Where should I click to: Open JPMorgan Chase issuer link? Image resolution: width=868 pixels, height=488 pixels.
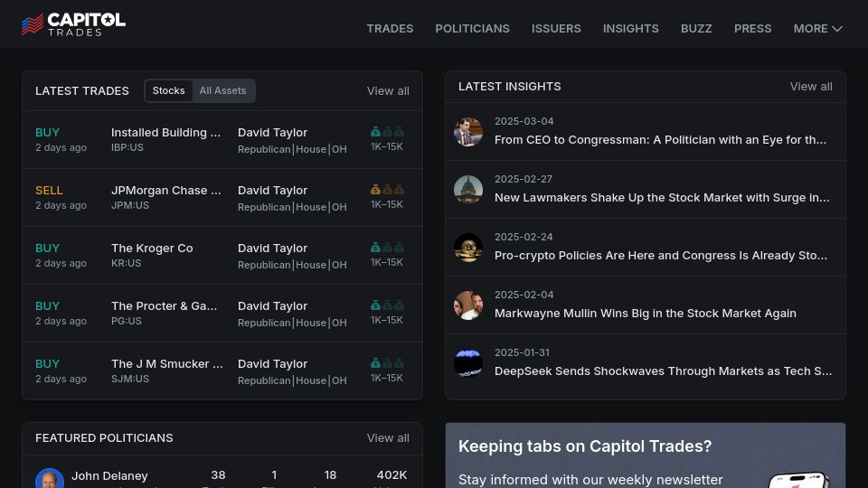pos(166,190)
